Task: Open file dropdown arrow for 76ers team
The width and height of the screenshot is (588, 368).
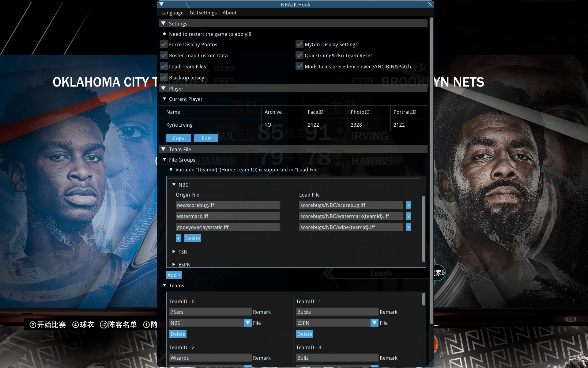Action: point(247,323)
